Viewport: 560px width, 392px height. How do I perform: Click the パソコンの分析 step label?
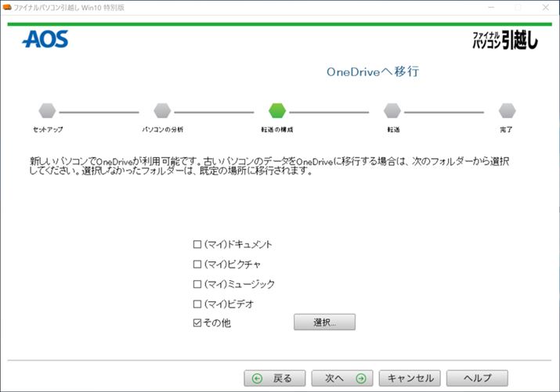click(162, 129)
